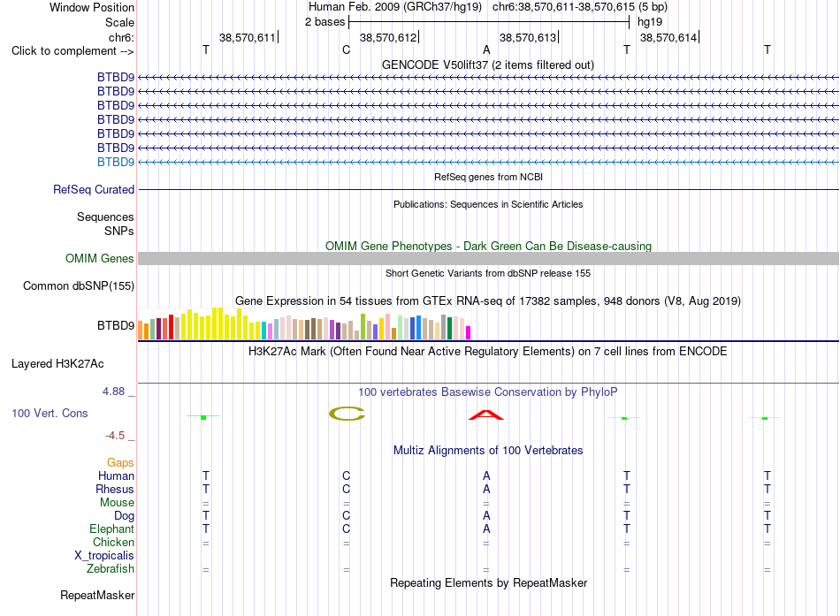Click 'chr6:38,570,611-38,570,615 (5 bp)' position text
The width and height of the screenshot is (840, 616).
coord(580,7)
